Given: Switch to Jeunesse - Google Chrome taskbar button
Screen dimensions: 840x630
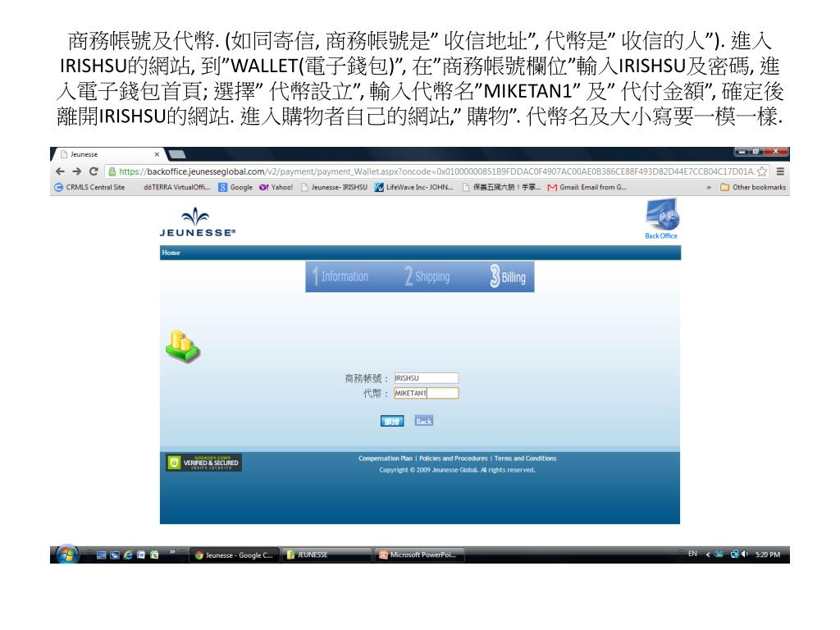Looking at the screenshot, I should coord(235,555).
